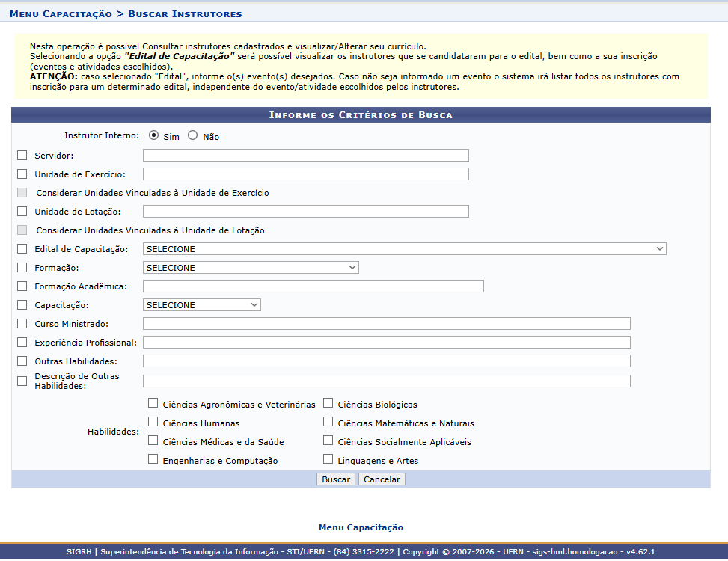Image resolution: width=728 pixels, height=561 pixels.
Task: Focus the Unidade de Exercício input
Action: click(x=305, y=174)
